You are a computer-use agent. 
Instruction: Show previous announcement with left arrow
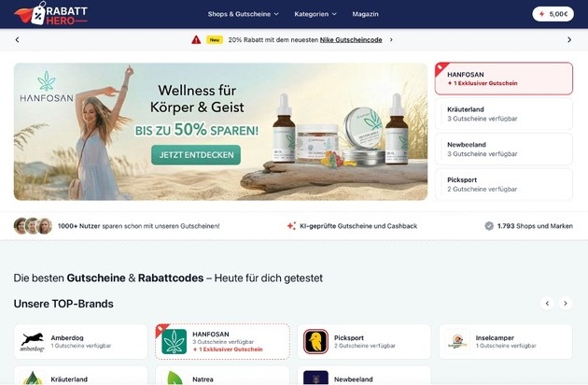coord(17,40)
